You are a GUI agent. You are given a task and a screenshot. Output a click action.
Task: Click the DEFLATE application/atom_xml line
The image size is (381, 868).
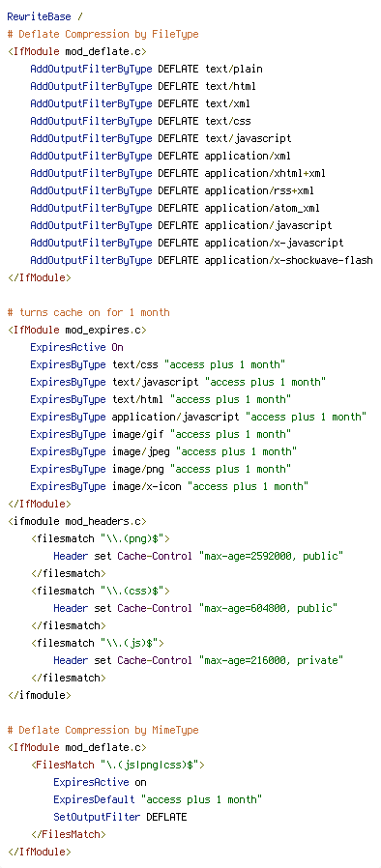pos(175,208)
